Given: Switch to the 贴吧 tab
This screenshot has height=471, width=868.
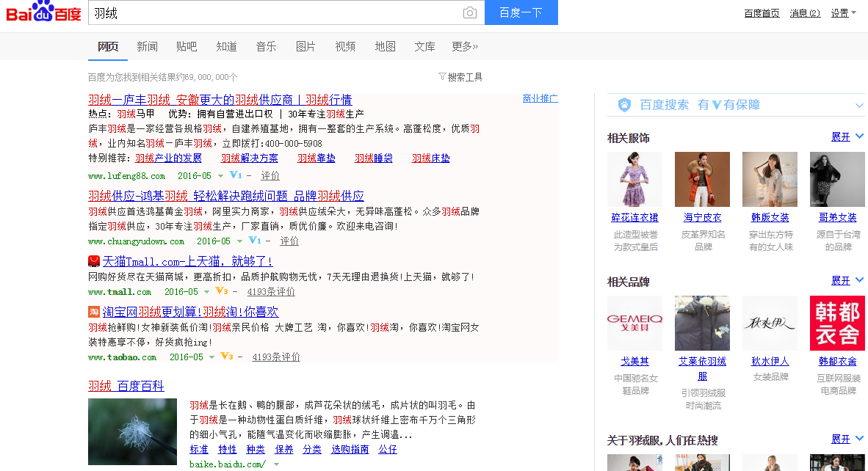Looking at the screenshot, I should (x=187, y=46).
